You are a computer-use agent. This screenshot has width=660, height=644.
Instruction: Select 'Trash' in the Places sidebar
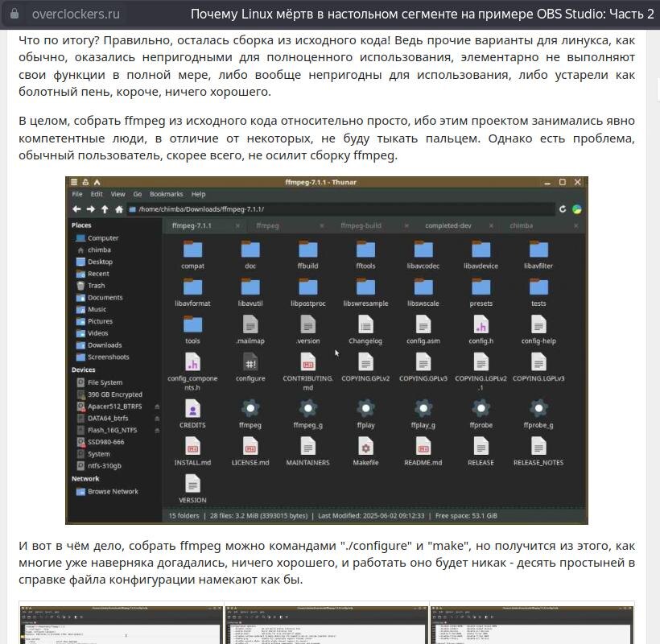coord(96,286)
